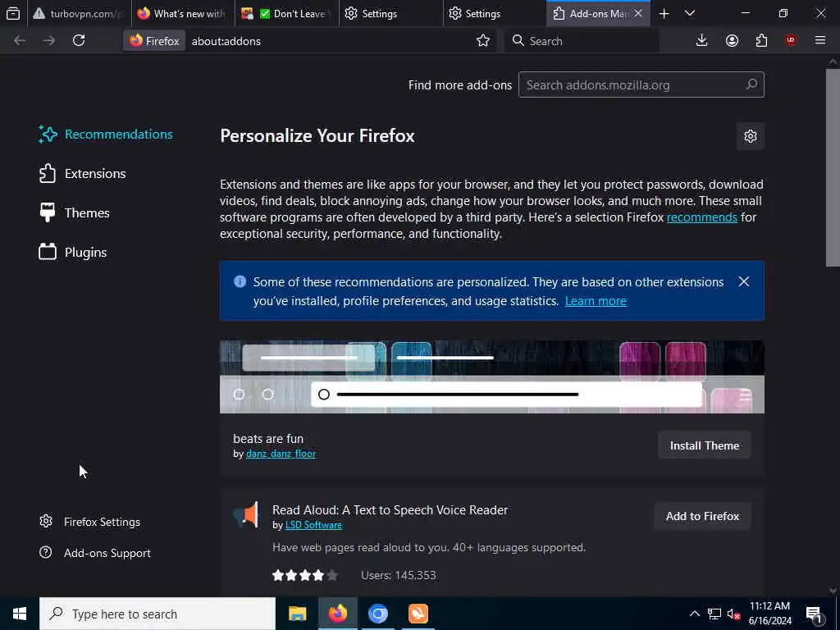Click the Personalize Your Firefox heading
The image size is (840, 630).
pyautogui.click(x=317, y=136)
